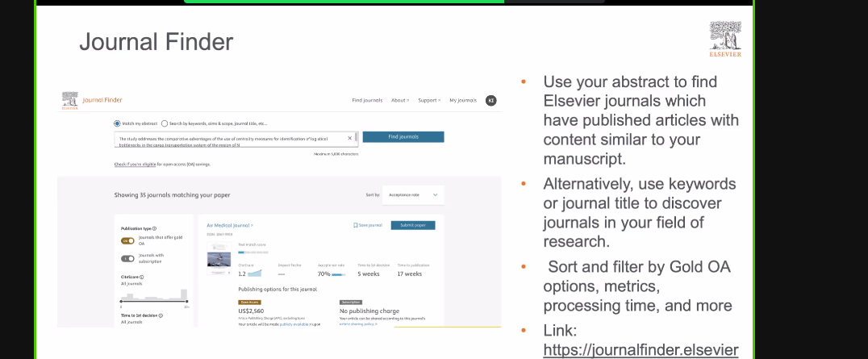
Task: Open the KI user avatar menu
Action: tap(490, 100)
